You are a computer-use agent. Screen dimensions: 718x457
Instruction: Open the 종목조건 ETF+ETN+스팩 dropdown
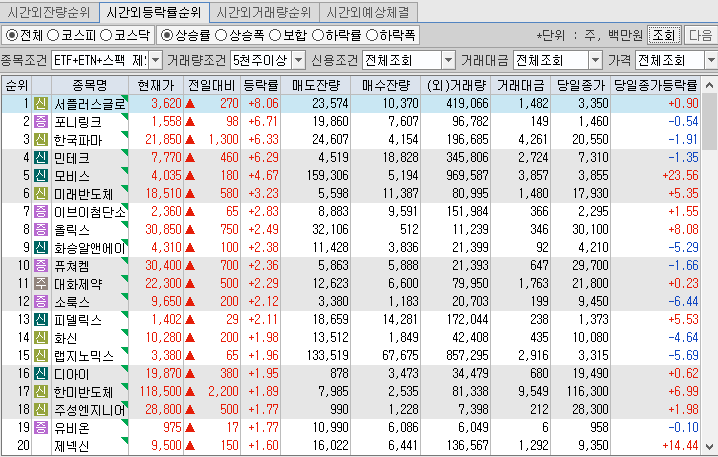156,60
